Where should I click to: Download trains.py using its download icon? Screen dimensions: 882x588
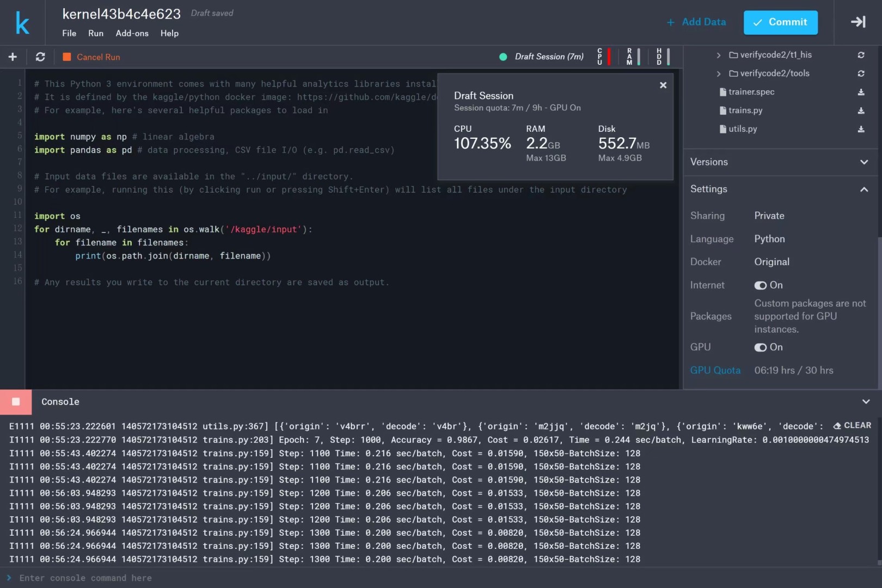(861, 110)
